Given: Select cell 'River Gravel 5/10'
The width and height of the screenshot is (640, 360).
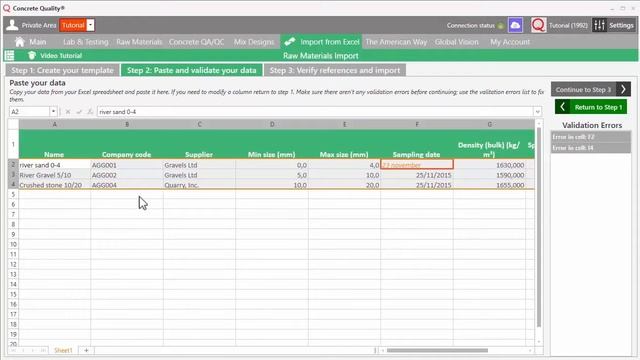Looking at the screenshot, I should pyautogui.click(x=54, y=175).
